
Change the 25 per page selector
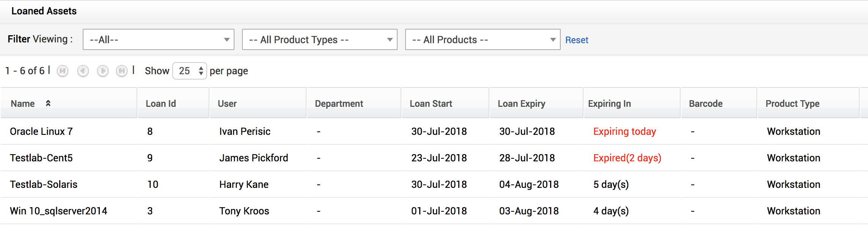(190, 71)
